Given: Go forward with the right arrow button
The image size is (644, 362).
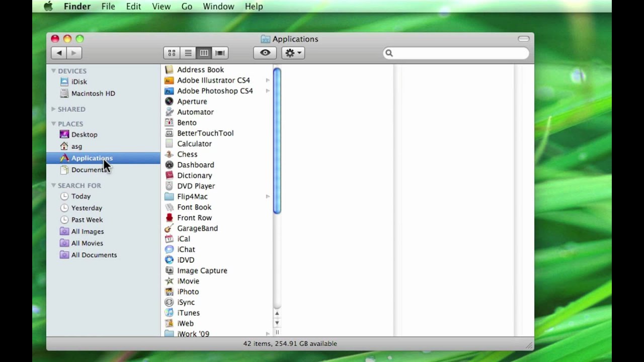Looking at the screenshot, I should click(74, 53).
